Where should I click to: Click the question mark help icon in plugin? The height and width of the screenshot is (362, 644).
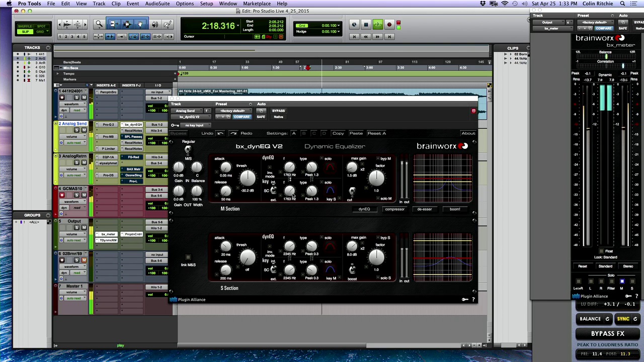click(x=473, y=300)
